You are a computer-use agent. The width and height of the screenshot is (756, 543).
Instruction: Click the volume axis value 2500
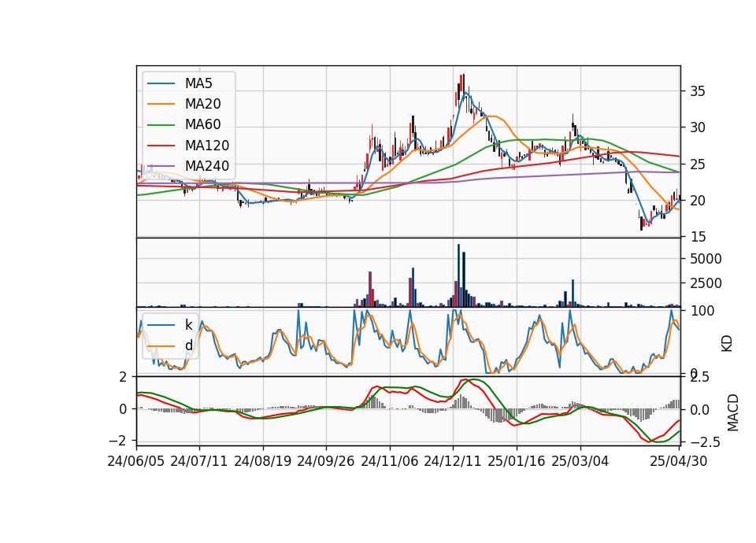706,283
